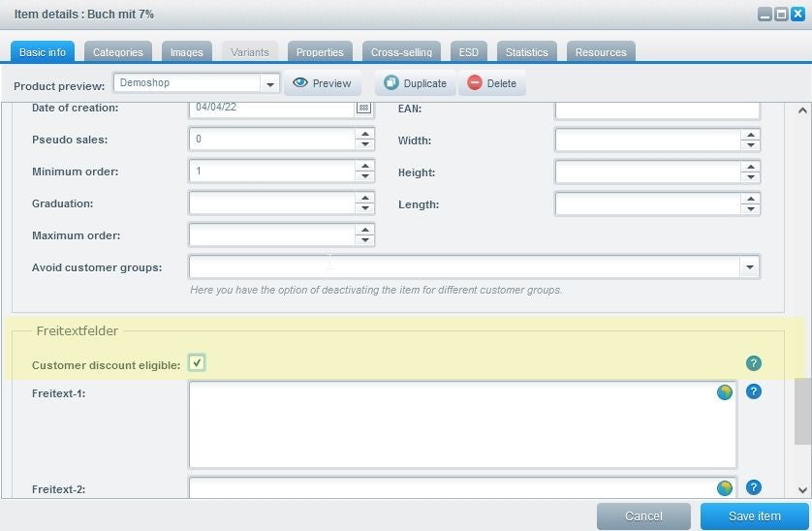
Task: Click the Delete button
Action: click(x=492, y=83)
